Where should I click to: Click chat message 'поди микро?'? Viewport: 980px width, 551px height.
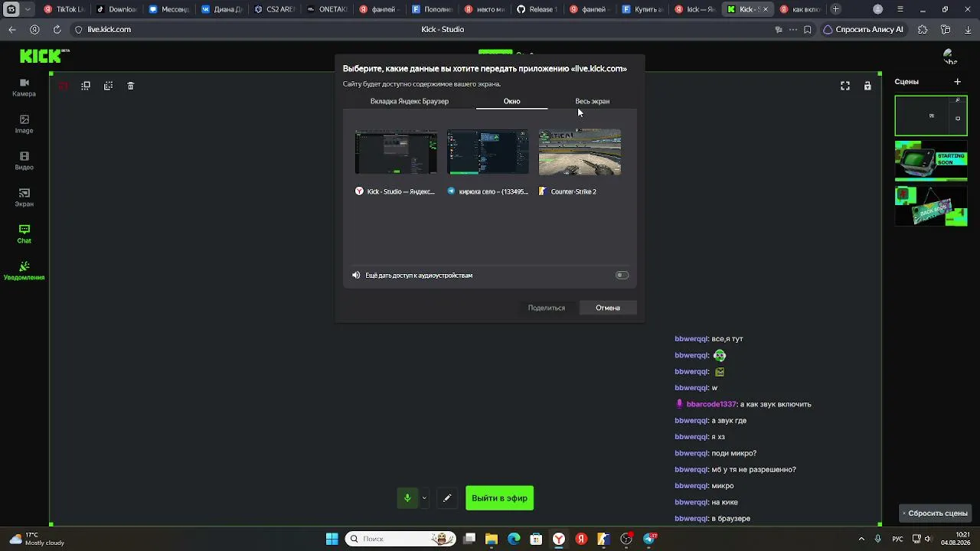(x=734, y=453)
